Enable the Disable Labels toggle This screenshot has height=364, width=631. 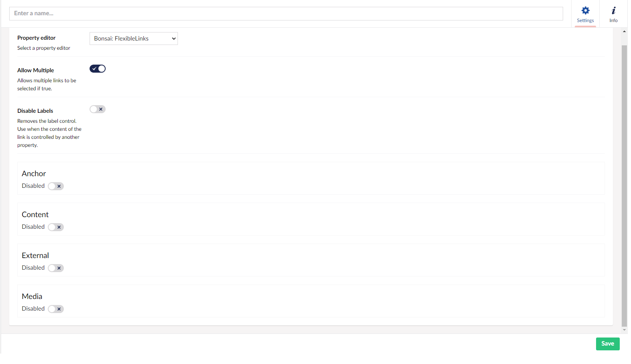(98, 109)
